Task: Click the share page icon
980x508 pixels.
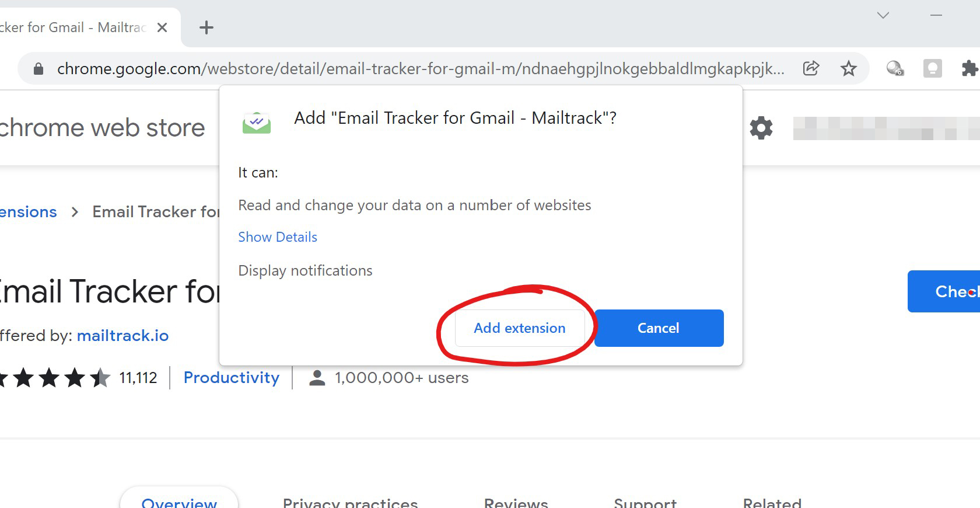Action: click(x=811, y=69)
